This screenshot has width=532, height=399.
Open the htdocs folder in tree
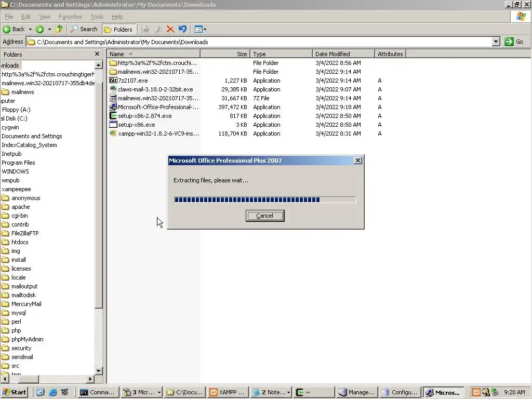(x=20, y=242)
